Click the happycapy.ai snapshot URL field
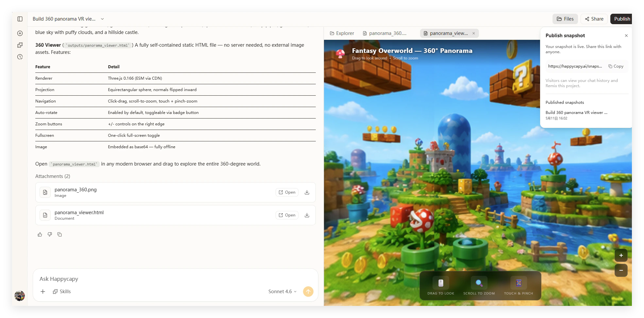This screenshot has width=644, height=318. (x=575, y=66)
